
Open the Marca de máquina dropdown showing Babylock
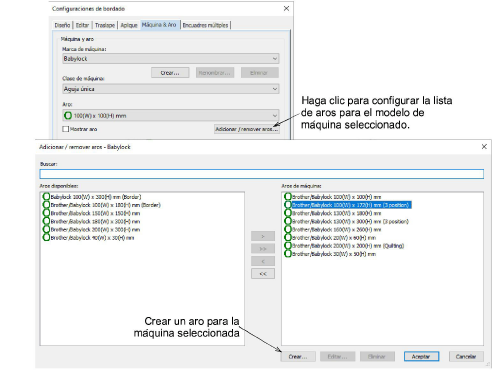pos(171,59)
